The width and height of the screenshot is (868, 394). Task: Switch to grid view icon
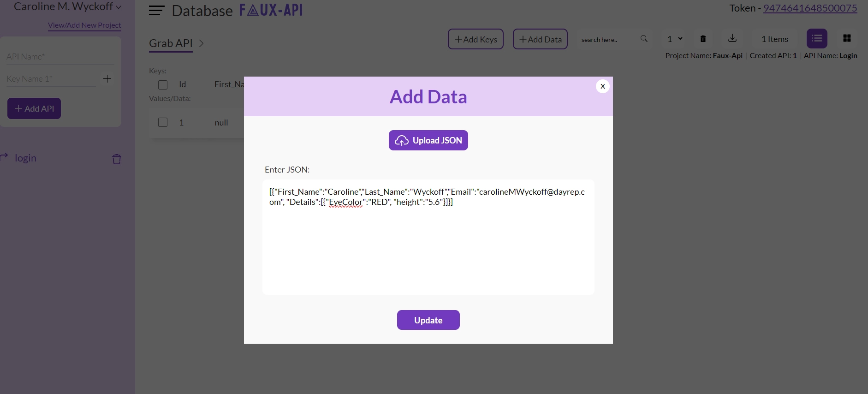click(847, 39)
